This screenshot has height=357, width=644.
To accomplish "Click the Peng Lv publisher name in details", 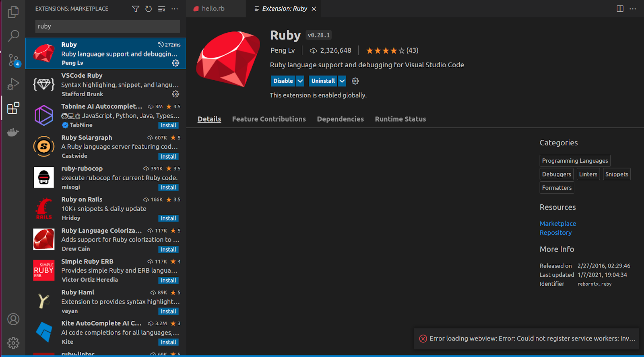I will 283,50.
